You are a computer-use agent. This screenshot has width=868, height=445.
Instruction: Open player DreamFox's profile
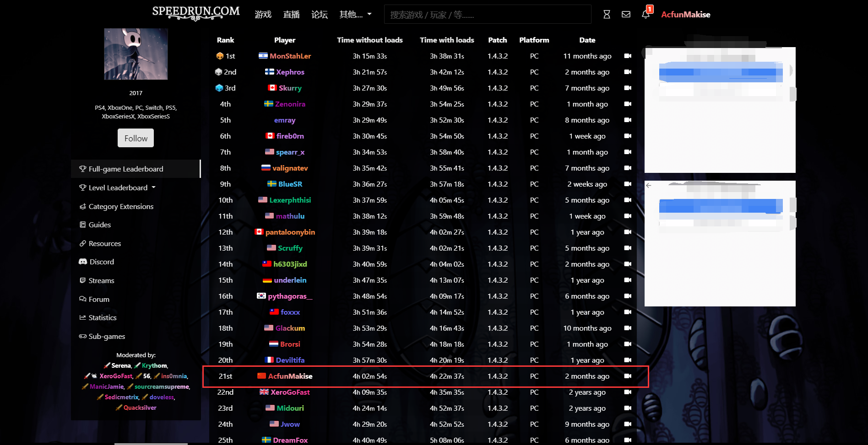[x=290, y=440]
